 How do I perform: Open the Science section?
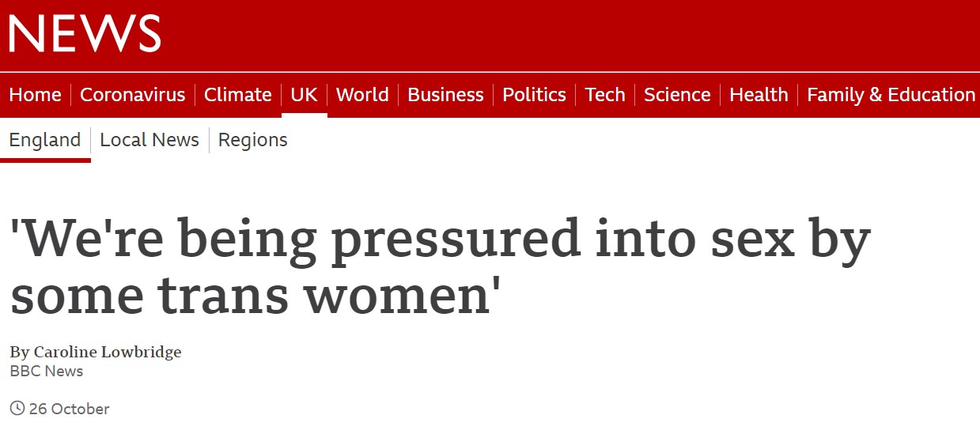677,95
